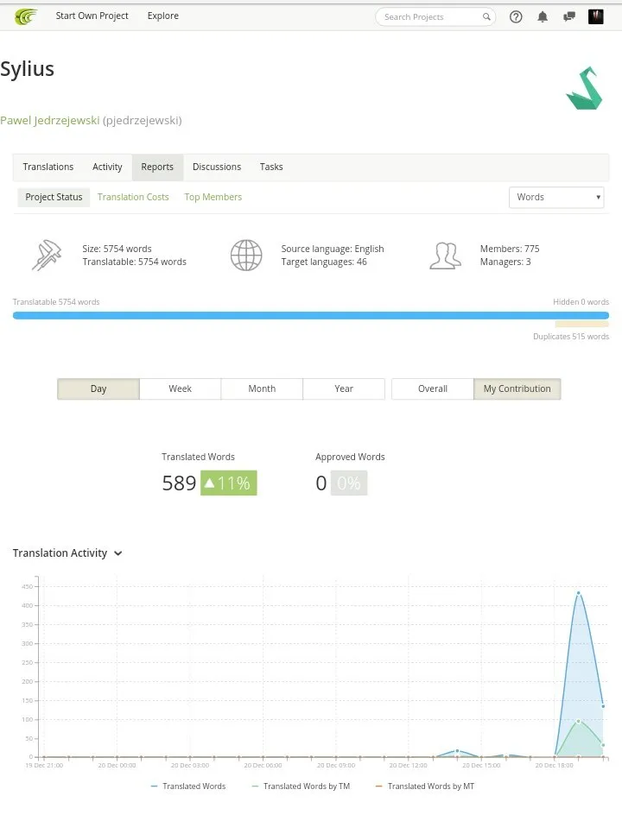Toggle Translated Words by TM legend series
This screenshot has height=840, width=622.
(301, 786)
